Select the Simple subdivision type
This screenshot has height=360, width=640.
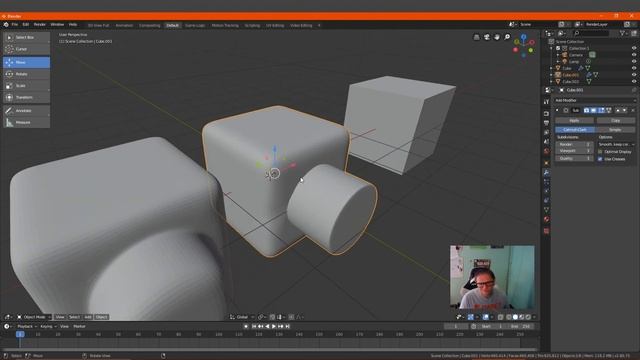coord(615,130)
